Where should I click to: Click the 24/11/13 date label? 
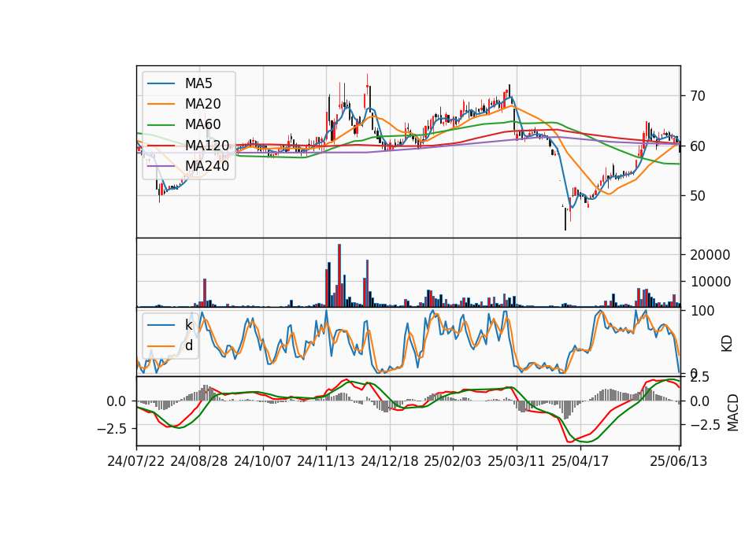pos(326,461)
